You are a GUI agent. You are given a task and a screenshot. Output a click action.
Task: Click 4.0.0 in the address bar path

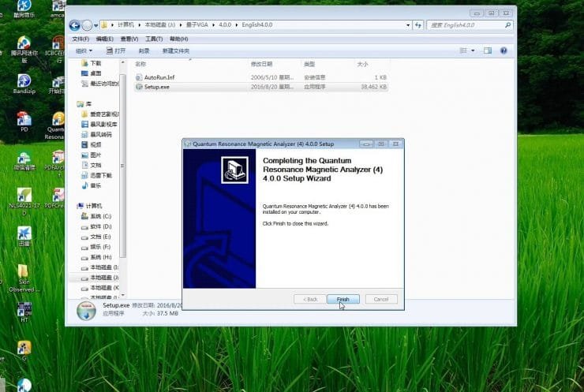click(x=225, y=24)
